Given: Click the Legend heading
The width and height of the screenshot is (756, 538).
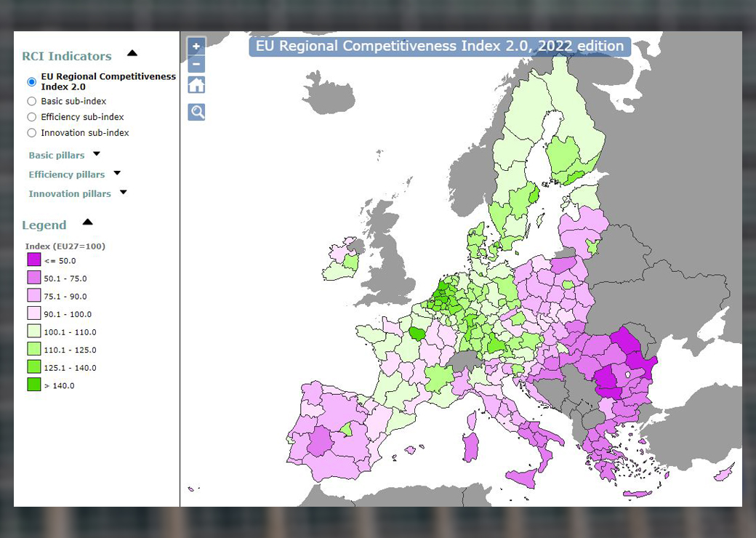Looking at the screenshot, I should point(44,225).
